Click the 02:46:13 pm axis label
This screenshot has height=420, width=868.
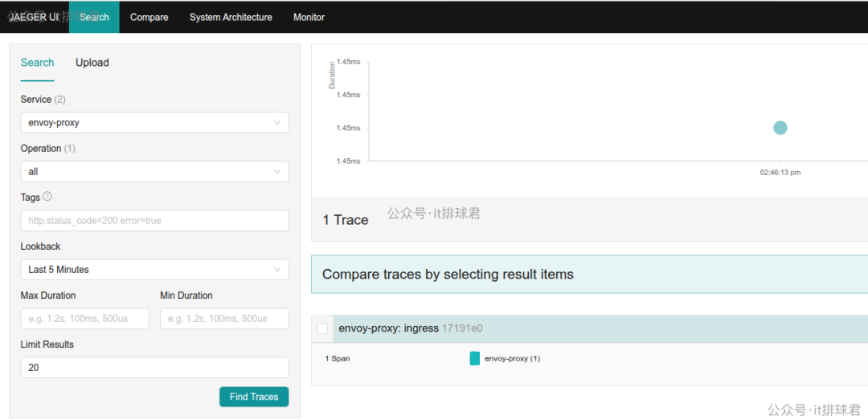(x=780, y=173)
